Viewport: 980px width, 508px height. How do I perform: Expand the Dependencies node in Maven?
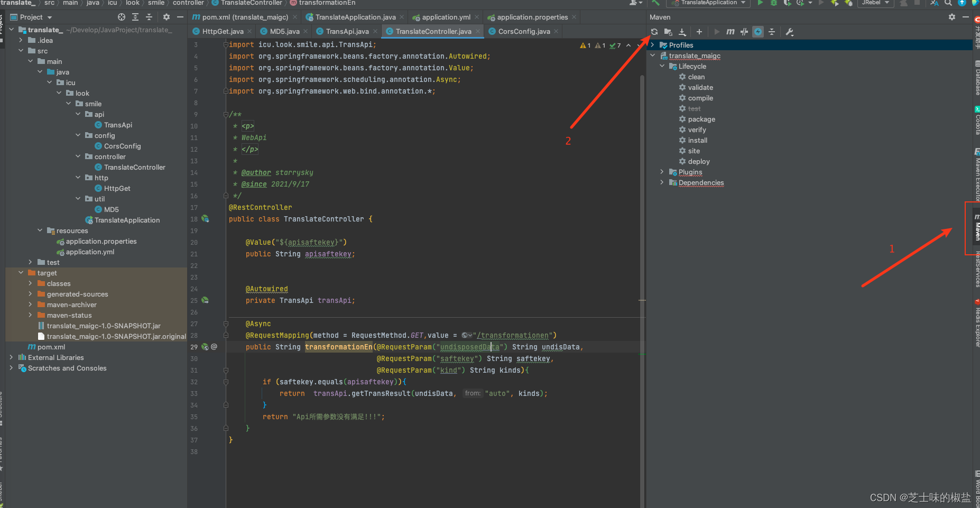pyautogui.click(x=662, y=182)
